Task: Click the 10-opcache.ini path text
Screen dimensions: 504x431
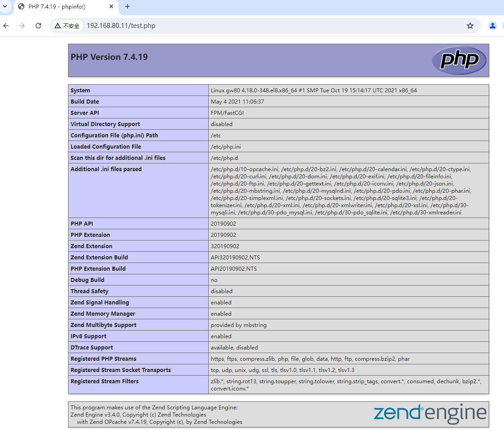Action: [x=245, y=169]
